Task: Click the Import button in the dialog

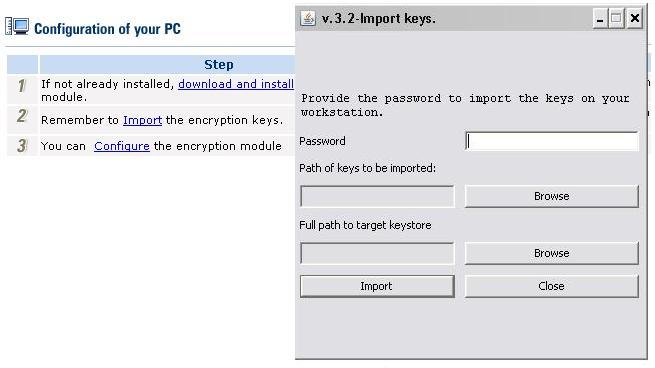Action: [x=377, y=286]
